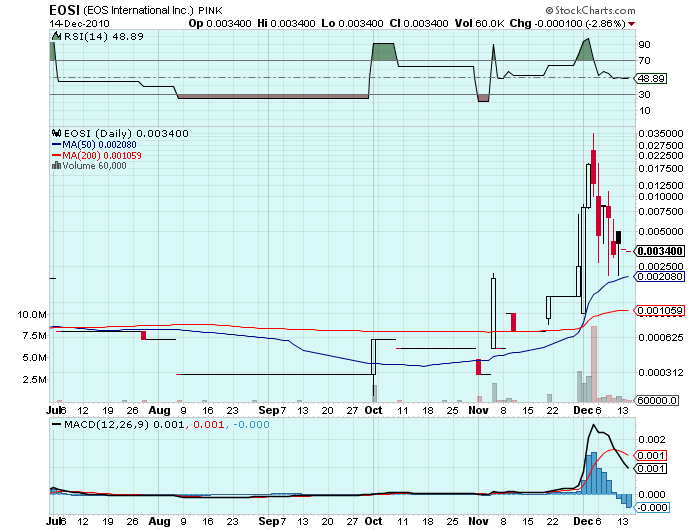Viewport: 700px width, 530px height.
Task: Click the Volume bars legend icon
Action: (x=55, y=166)
